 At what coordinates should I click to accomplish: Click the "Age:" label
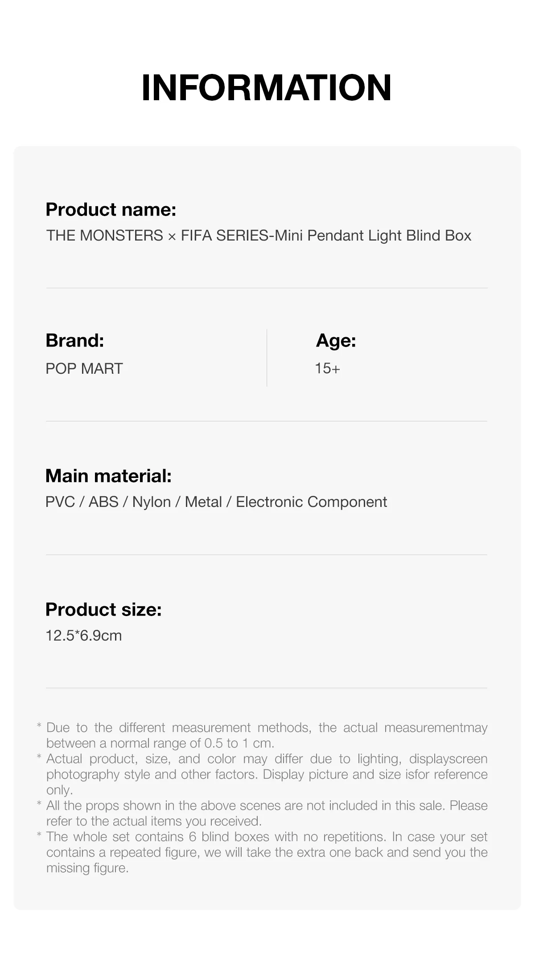click(336, 341)
